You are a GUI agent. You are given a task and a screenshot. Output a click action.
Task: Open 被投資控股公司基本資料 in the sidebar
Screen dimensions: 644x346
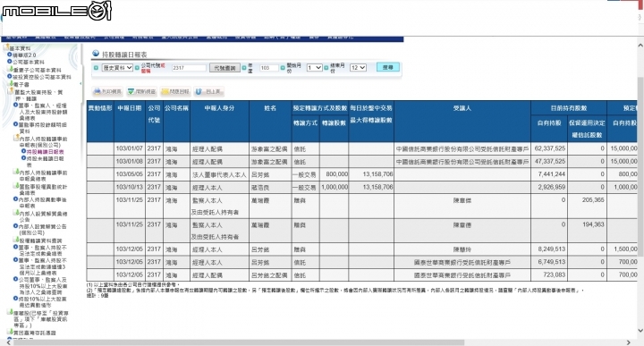click(x=42, y=77)
